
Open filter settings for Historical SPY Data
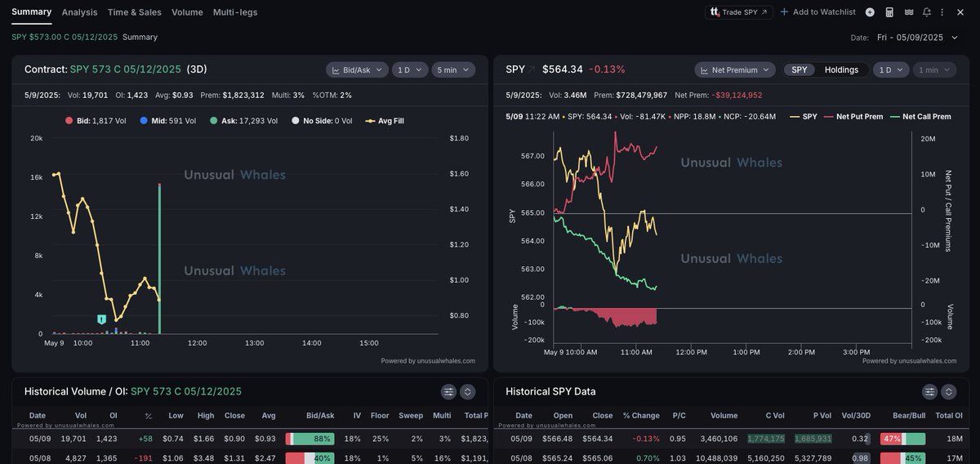[929, 392]
